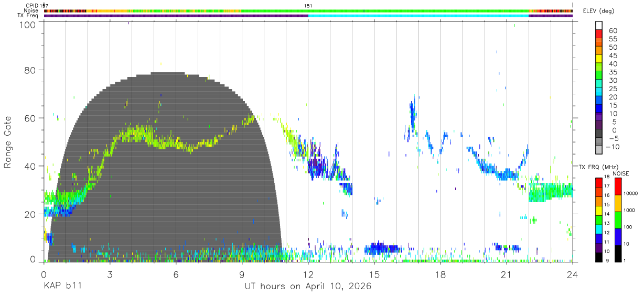Screen dimensions: 644x297
Task: Click the green segment of the NOISE color bar
Action: point(618,220)
